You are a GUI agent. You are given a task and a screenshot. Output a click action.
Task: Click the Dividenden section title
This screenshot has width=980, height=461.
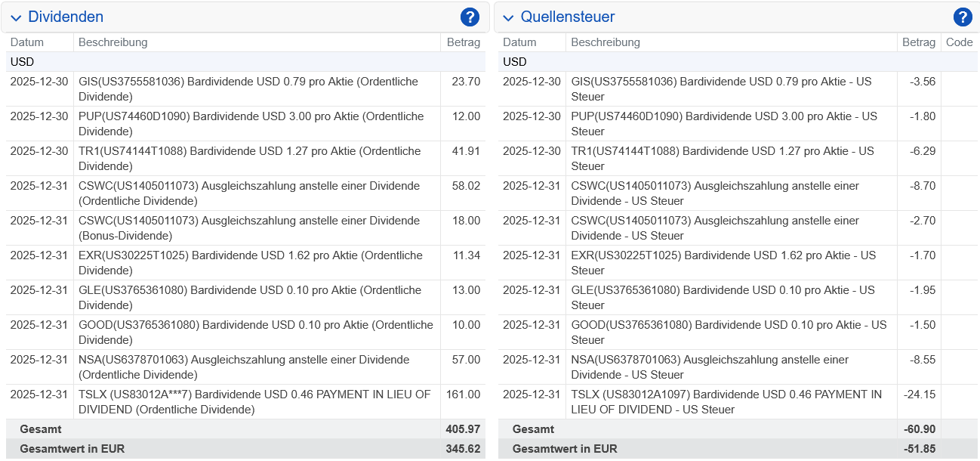(x=66, y=16)
